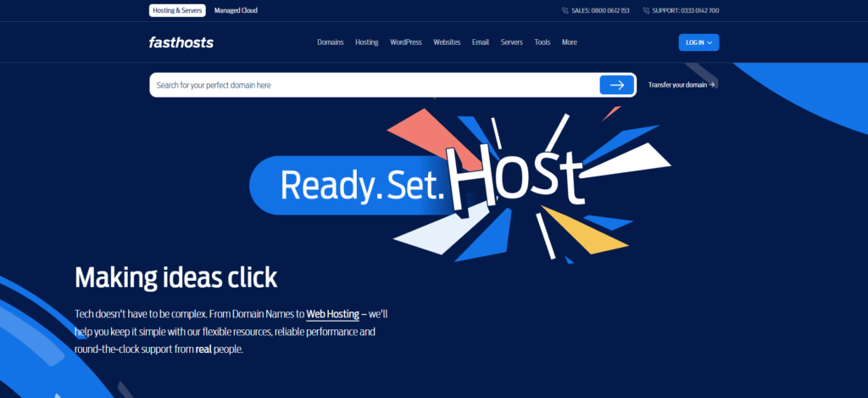This screenshot has width=868, height=398.
Task: Click the LOG IN button
Action: tap(698, 42)
